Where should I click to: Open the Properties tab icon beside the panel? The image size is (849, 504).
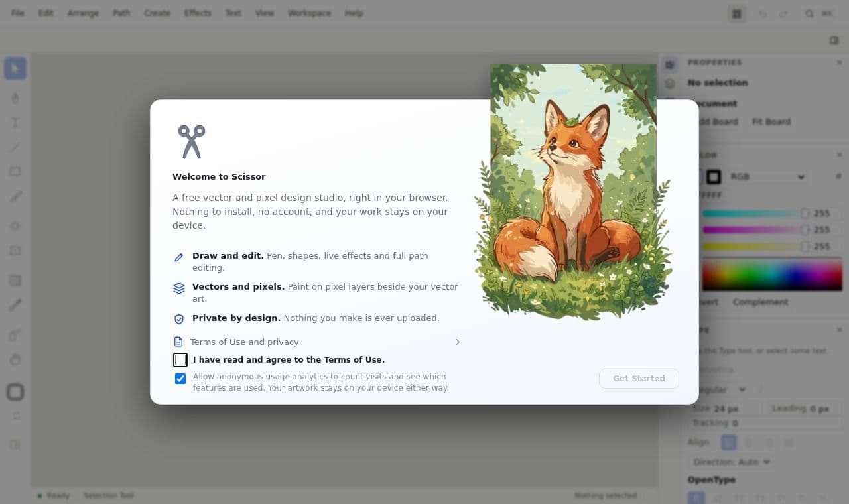(x=670, y=64)
